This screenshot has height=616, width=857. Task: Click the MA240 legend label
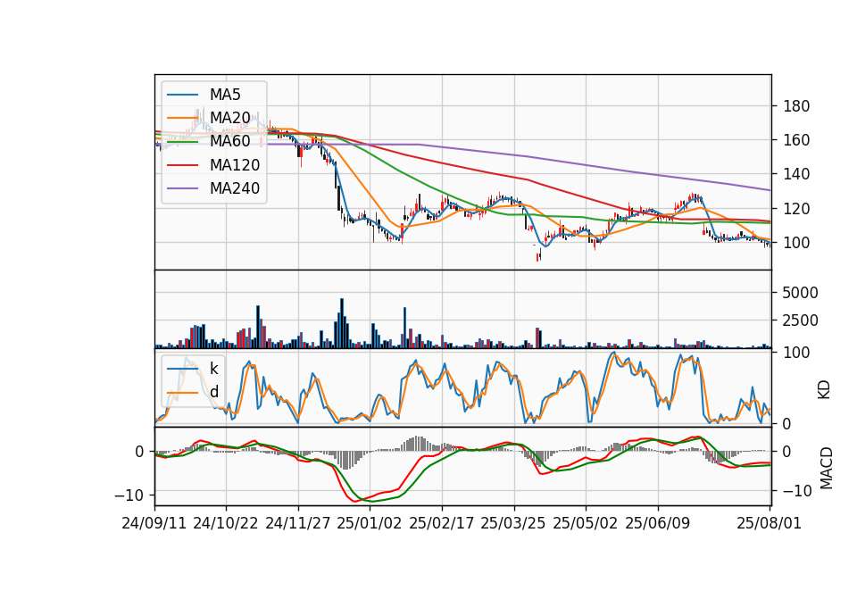(x=235, y=188)
